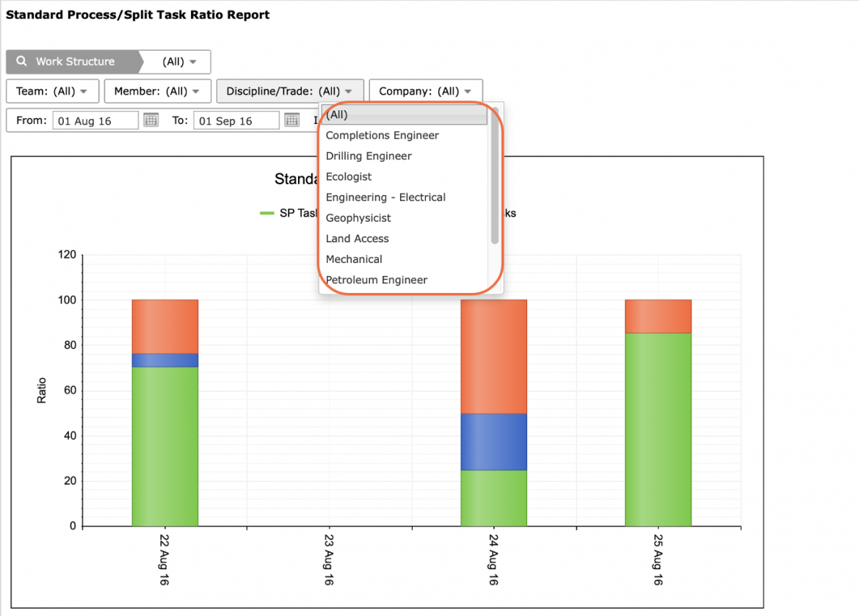Viewport: 859px width, 616px height.
Task: Open the Company filter dropdown
Action: click(x=426, y=91)
